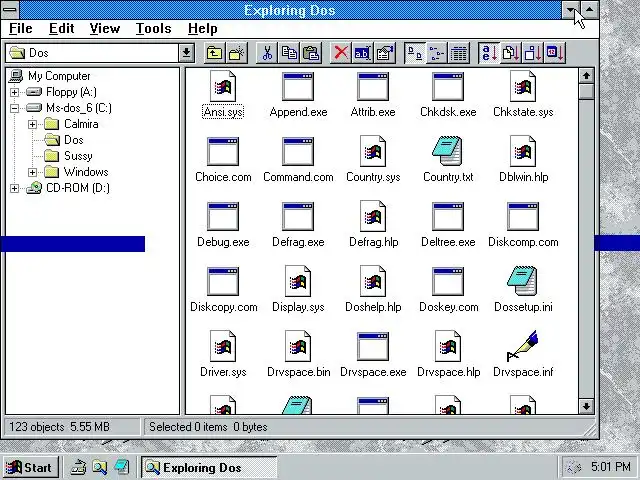Expand the Windows folder node
This screenshot has height=480, width=640.
click(x=33, y=172)
